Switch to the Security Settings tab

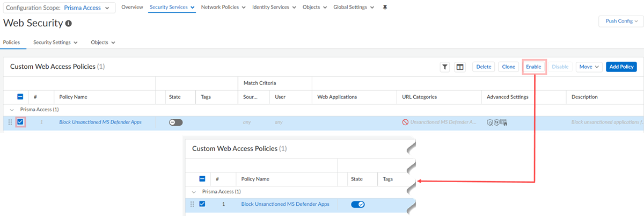[x=55, y=42]
